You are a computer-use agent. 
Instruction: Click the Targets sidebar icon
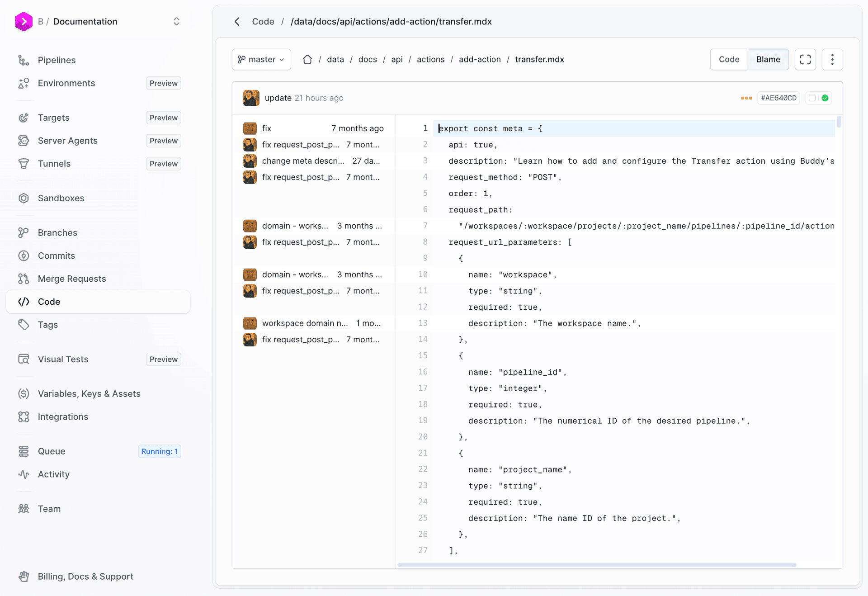[x=24, y=118]
